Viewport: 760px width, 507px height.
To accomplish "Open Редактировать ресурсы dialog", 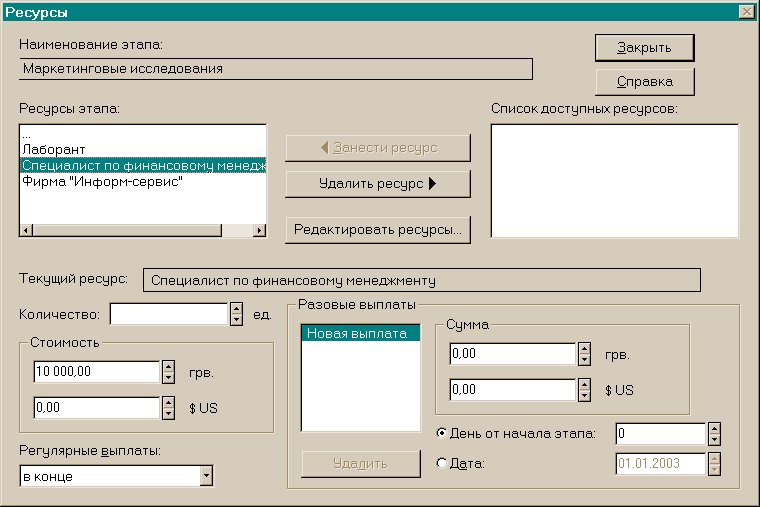I will coord(378,229).
